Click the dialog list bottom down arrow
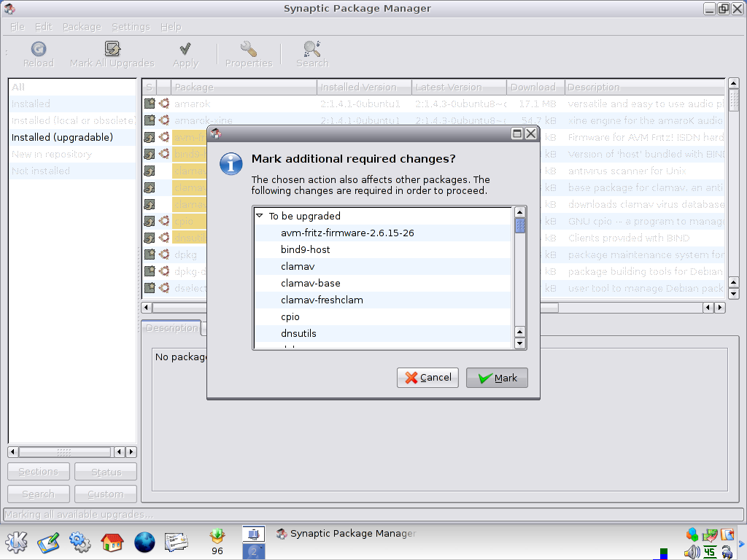Image resolution: width=747 pixels, height=560 pixels. point(520,343)
